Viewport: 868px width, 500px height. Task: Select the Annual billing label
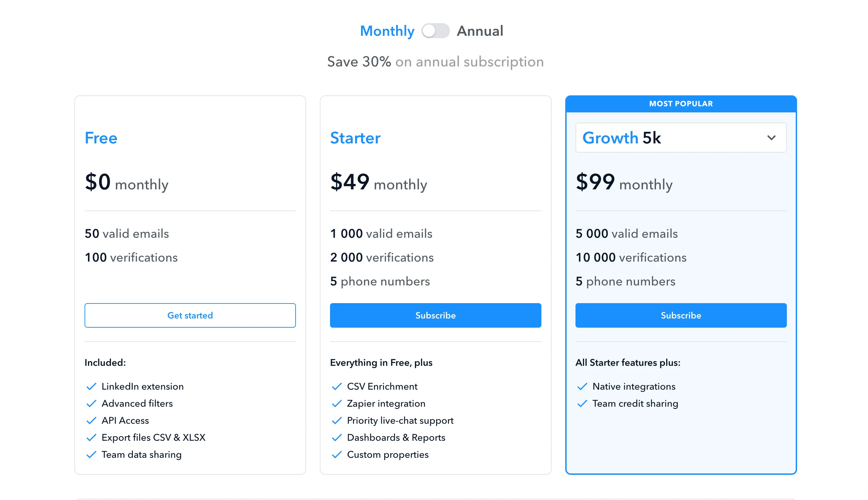480,31
